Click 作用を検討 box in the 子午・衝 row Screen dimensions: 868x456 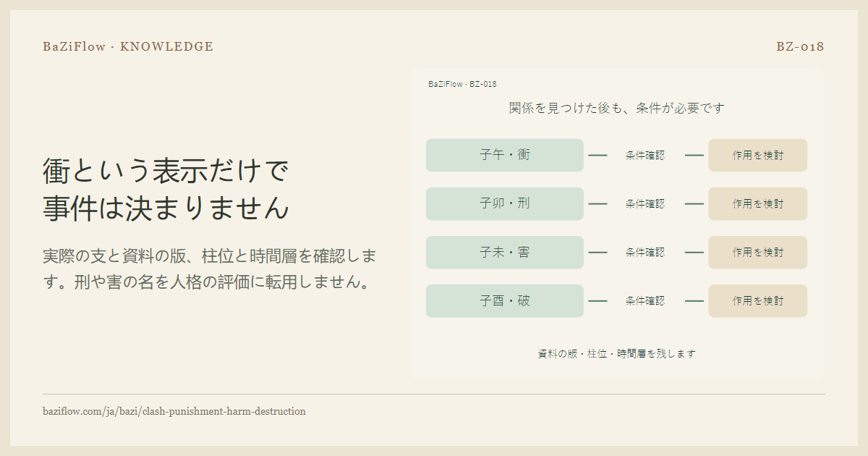(757, 155)
